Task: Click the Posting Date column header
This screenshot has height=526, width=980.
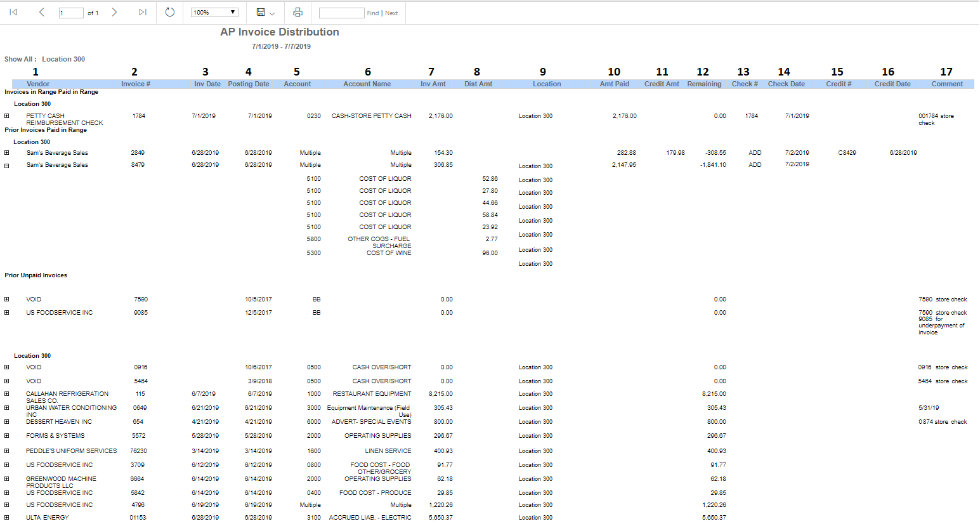Action: (249, 84)
